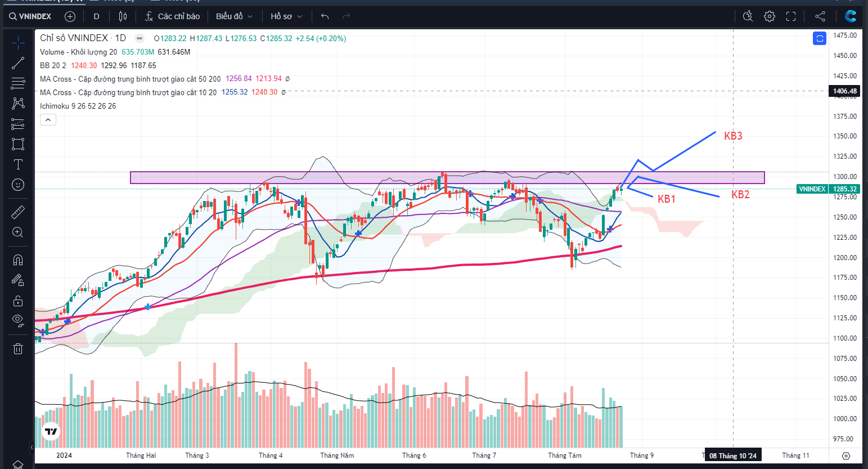Click the small arrow at chart's bottom-left edge
868x469 pixels.
[32, 448]
